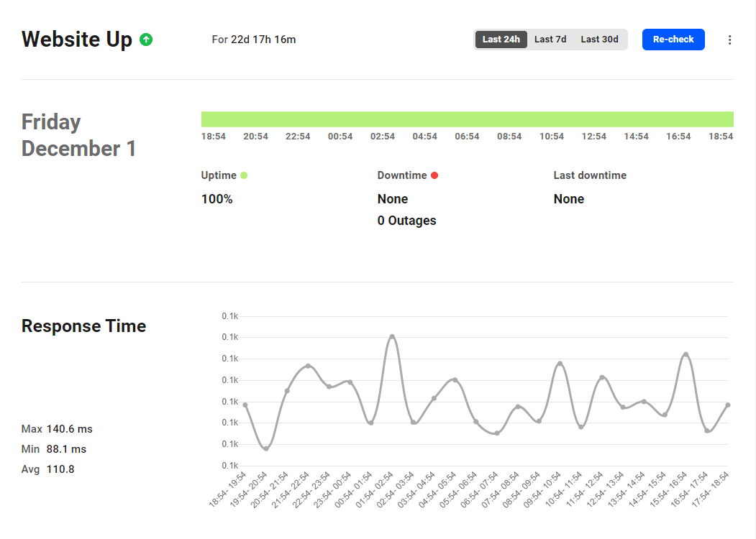
Task: Expand the Last downtime details
Action: click(x=590, y=175)
